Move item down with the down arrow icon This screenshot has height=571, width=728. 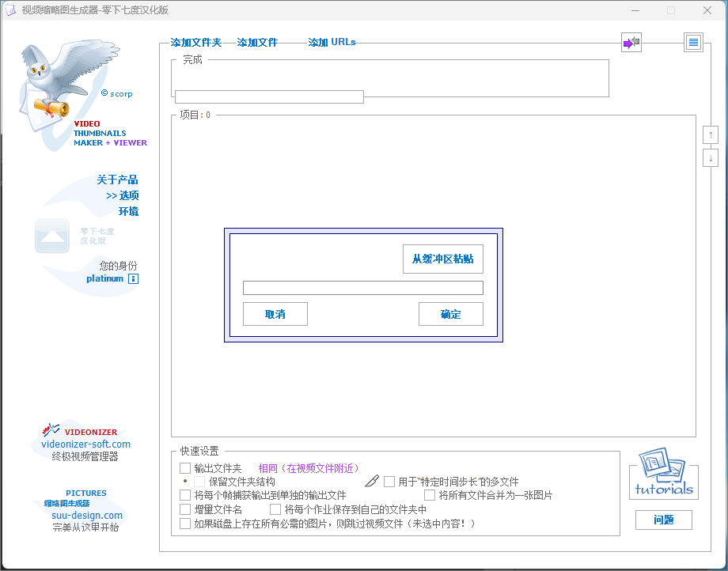(711, 157)
